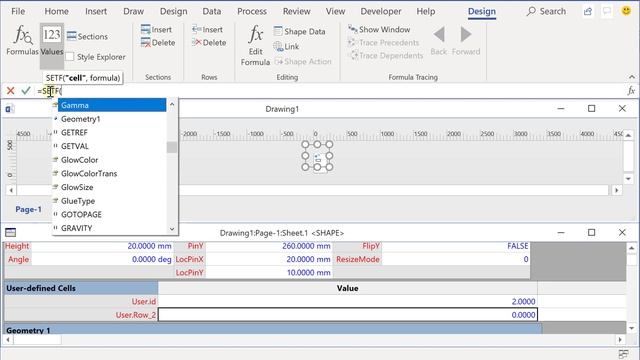
Task: Delete the selected row
Action: coord(209,42)
